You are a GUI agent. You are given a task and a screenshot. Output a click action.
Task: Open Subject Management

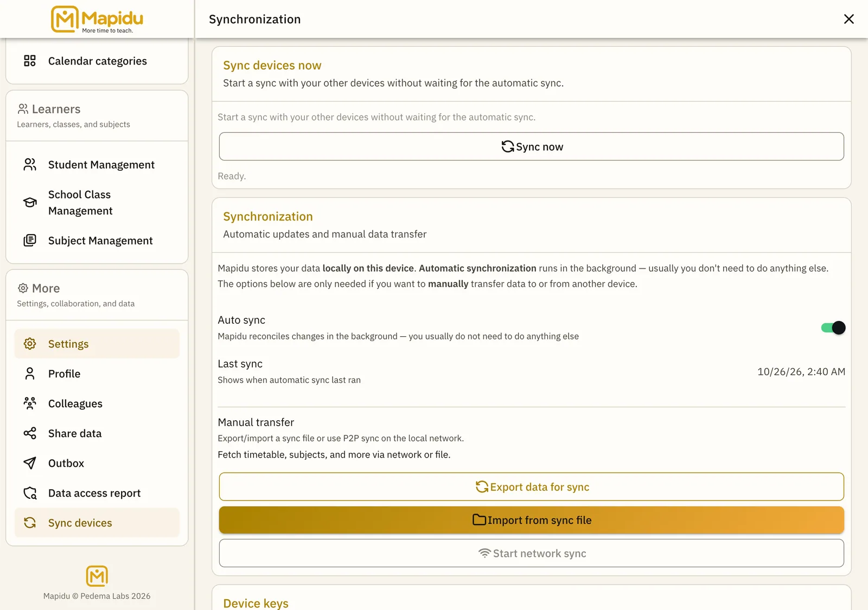click(x=97, y=240)
